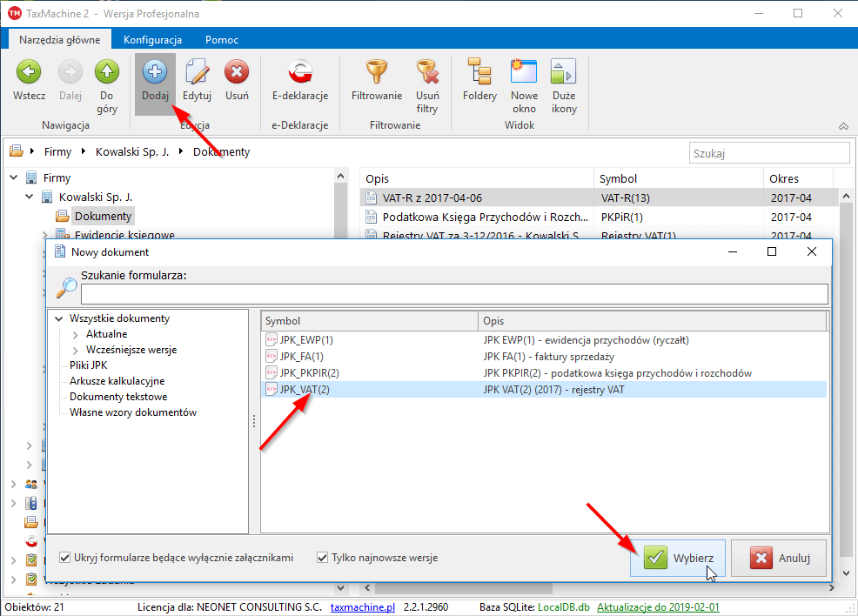
Task: Toggle the Foldery view icon
Action: point(479,73)
